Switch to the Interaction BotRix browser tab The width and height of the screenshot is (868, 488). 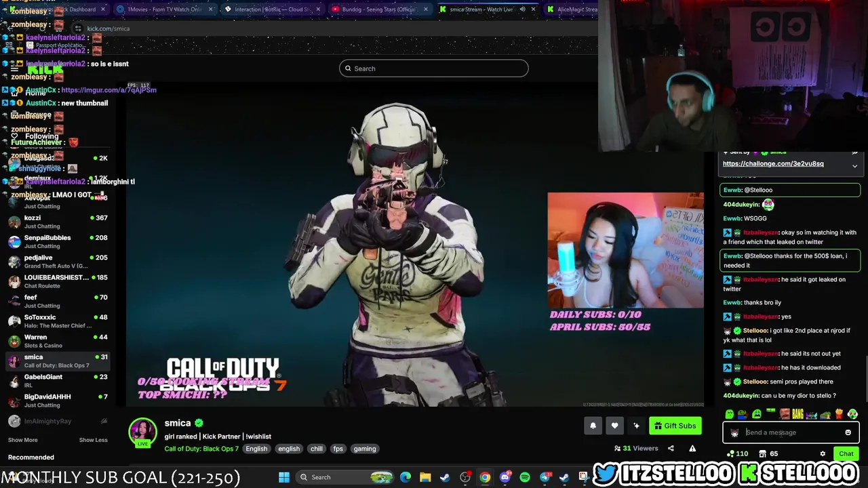(271, 9)
